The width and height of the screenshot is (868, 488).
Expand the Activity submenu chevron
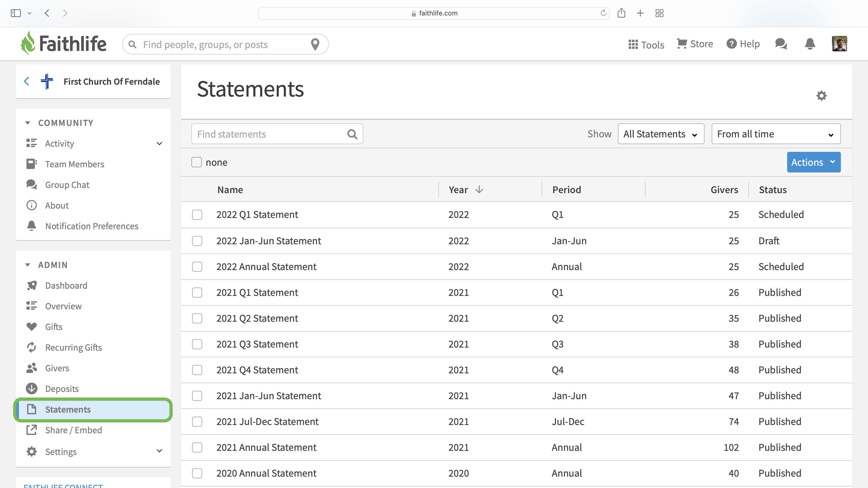click(159, 144)
